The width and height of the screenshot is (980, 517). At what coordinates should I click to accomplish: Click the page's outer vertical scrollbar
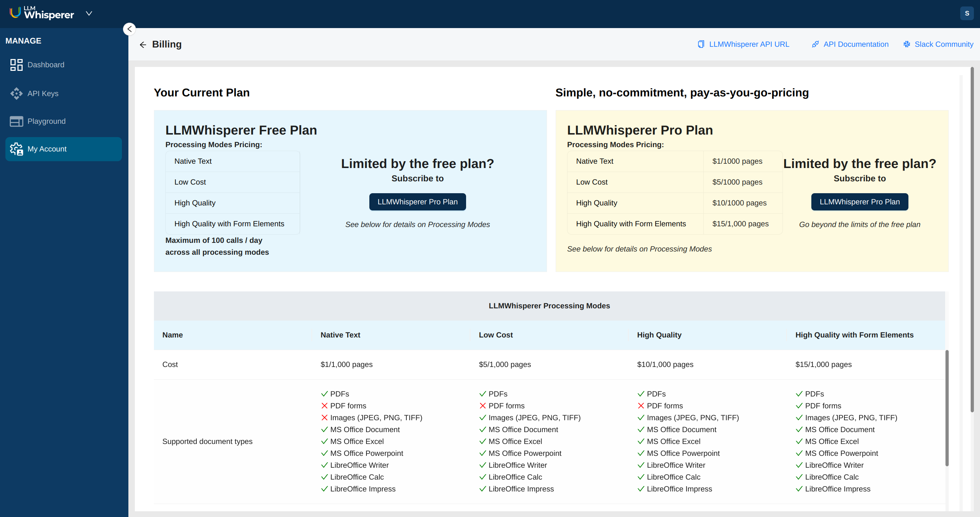pyautogui.click(x=972, y=240)
